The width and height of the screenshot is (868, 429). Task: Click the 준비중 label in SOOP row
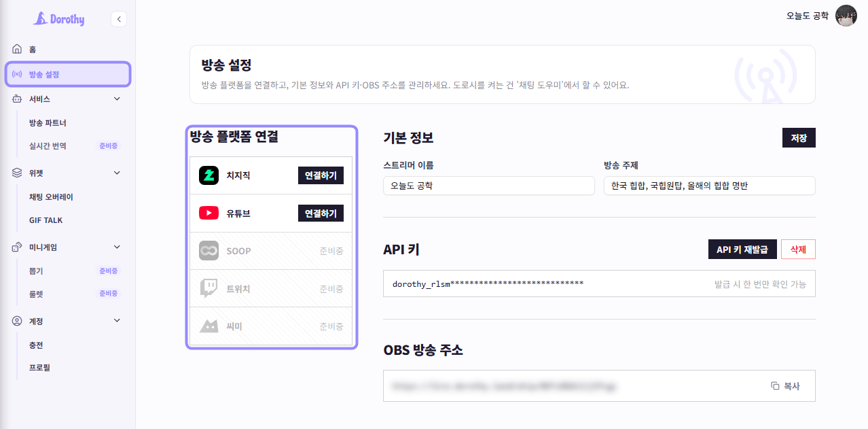(x=331, y=251)
